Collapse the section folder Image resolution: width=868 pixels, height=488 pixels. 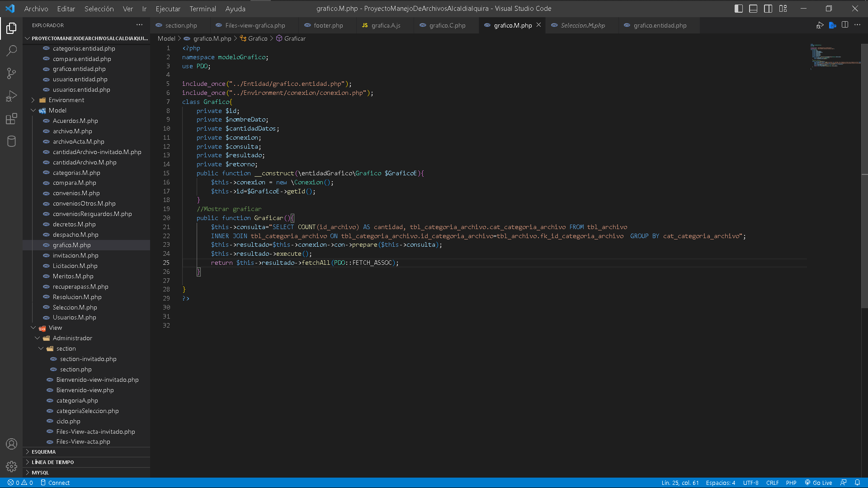pos(86,348)
